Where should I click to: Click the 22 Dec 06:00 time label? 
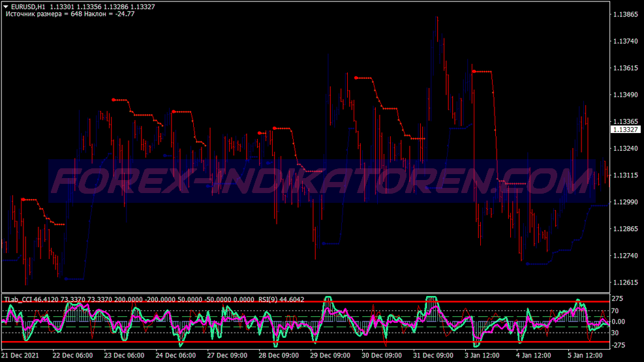tap(72, 355)
